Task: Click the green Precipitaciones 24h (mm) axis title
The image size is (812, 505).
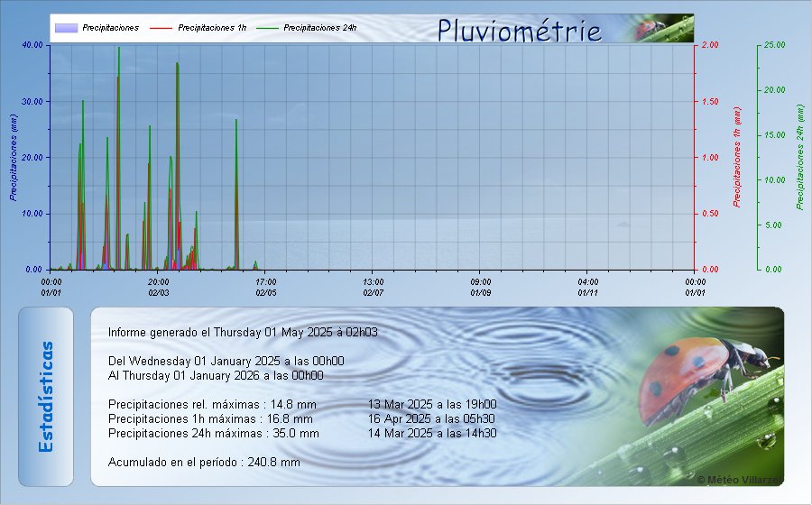Action: 800,157
